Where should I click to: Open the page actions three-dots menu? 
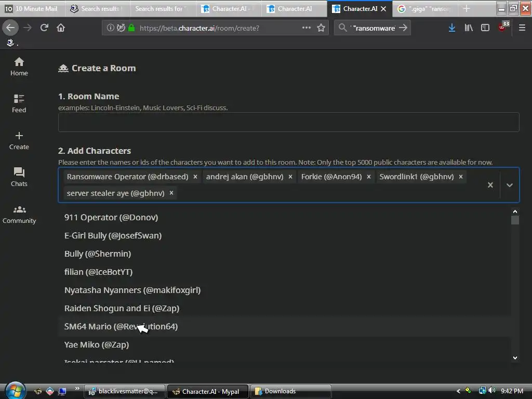pyautogui.click(x=307, y=28)
